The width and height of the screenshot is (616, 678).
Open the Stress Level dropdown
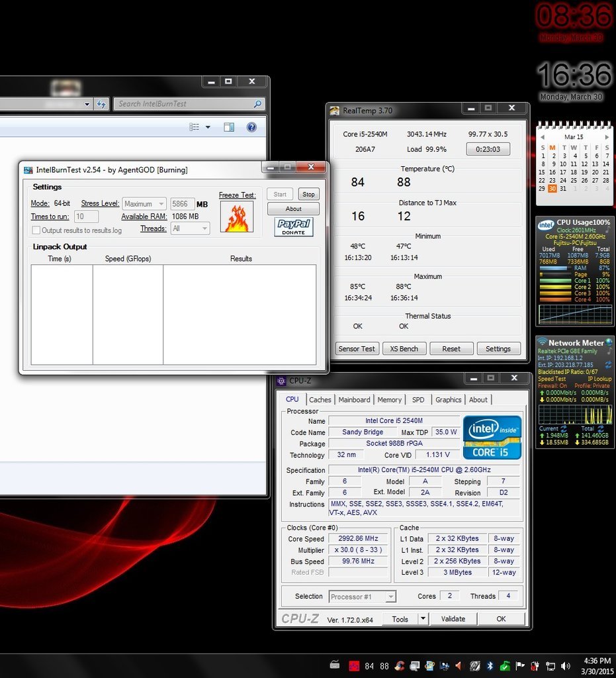tap(144, 204)
